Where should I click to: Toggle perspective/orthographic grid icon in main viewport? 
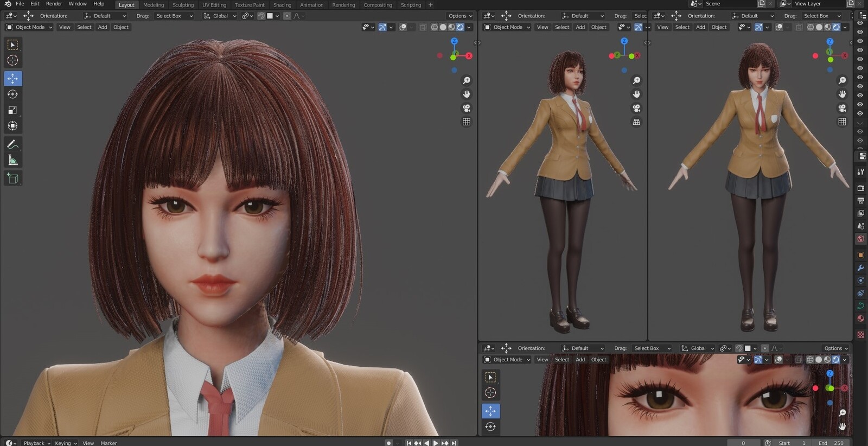click(x=466, y=122)
